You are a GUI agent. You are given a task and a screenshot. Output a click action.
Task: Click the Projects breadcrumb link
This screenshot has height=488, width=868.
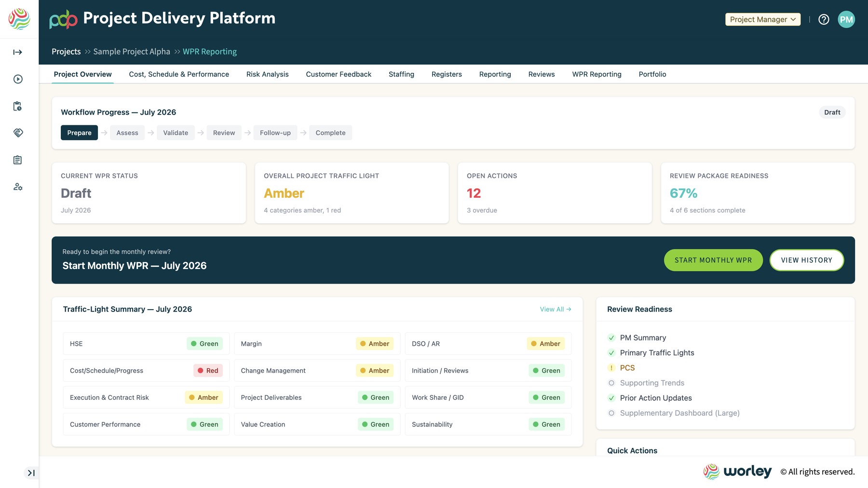pos(66,52)
